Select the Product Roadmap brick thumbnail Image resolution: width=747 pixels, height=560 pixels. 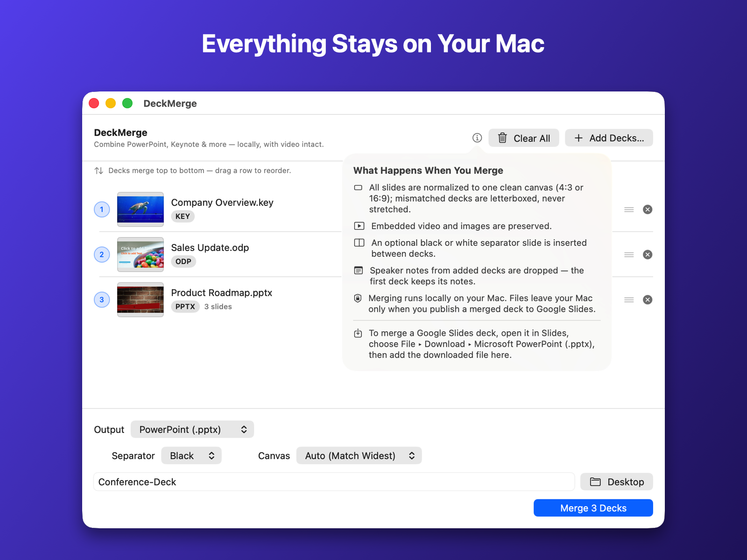[x=141, y=300]
